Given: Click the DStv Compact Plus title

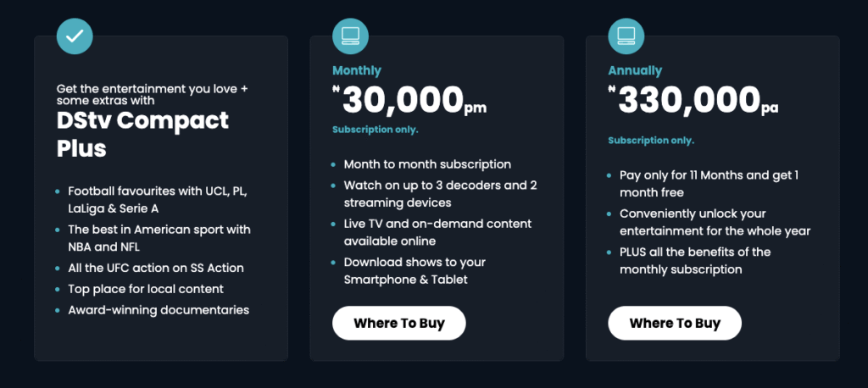Looking at the screenshot, I should point(142,134).
